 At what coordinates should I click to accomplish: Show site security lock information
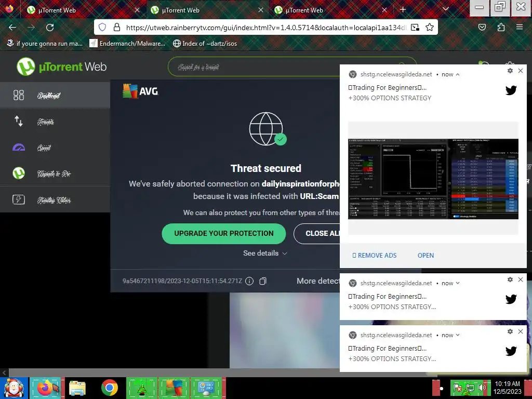pyautogui.click(x=117, y=27)
